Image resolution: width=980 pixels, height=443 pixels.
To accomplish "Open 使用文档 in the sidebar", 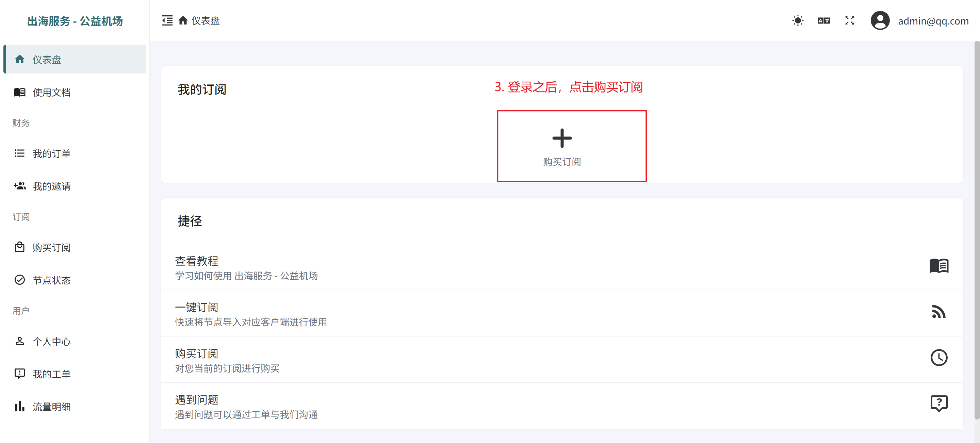I will pyautogui.click(x=51, y=93).
